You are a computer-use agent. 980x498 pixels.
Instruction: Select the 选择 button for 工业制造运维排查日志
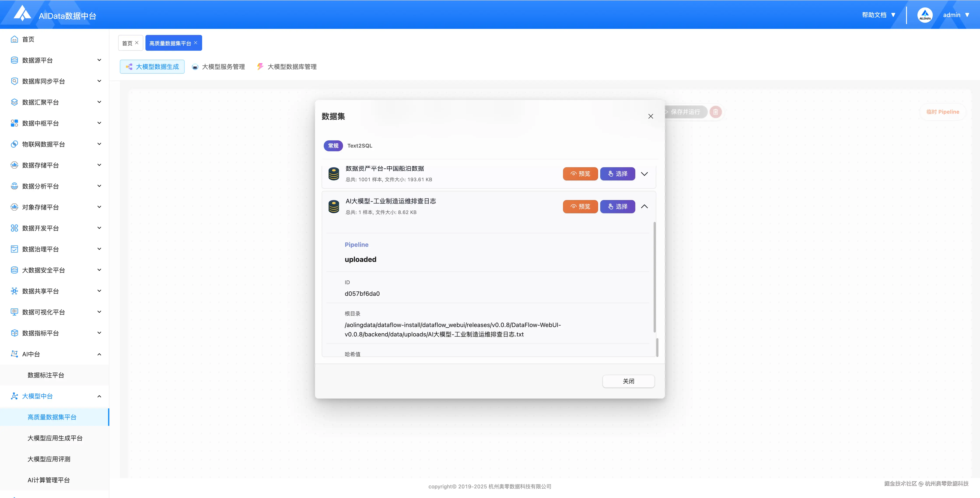coord(618,206)
